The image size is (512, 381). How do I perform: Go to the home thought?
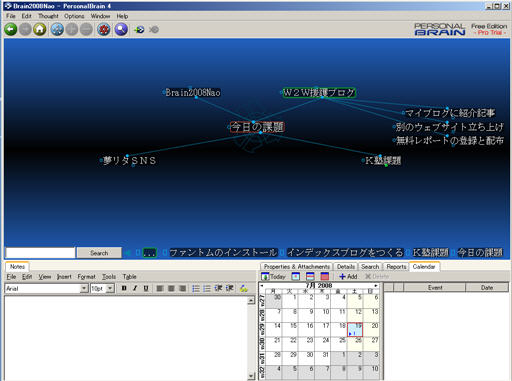tap(39, 30)
